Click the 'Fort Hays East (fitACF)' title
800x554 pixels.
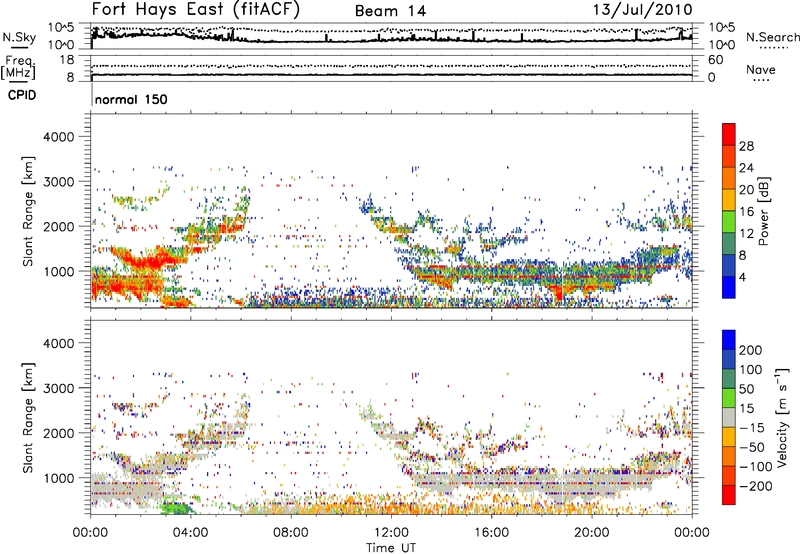(196, 10)
